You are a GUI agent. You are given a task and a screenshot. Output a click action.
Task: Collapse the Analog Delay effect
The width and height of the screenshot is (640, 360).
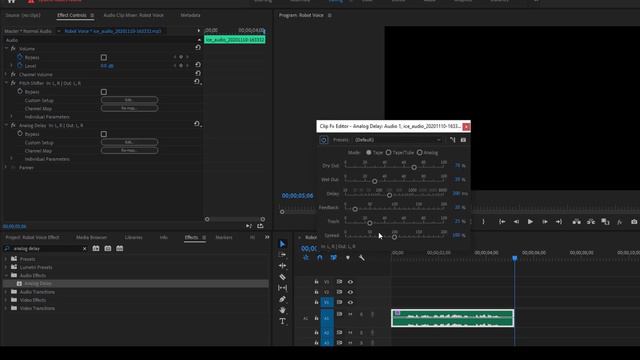pos(6,125)
